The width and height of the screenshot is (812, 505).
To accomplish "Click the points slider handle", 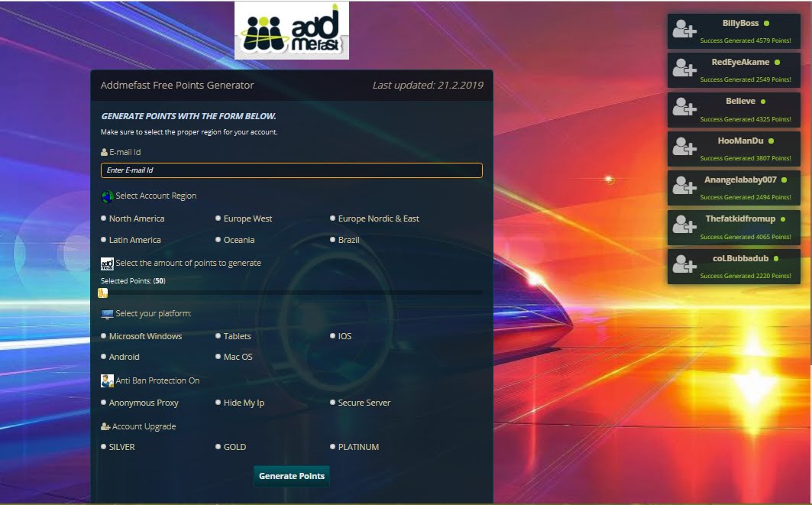I will [102, 293].
